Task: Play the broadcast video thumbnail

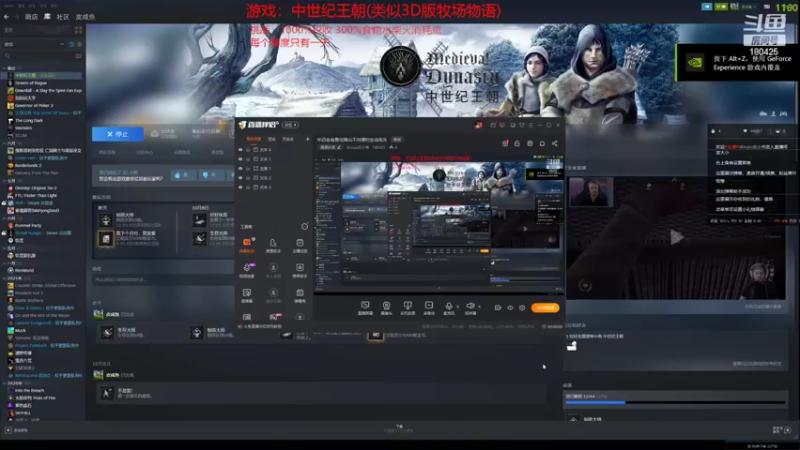Action: 676,237
